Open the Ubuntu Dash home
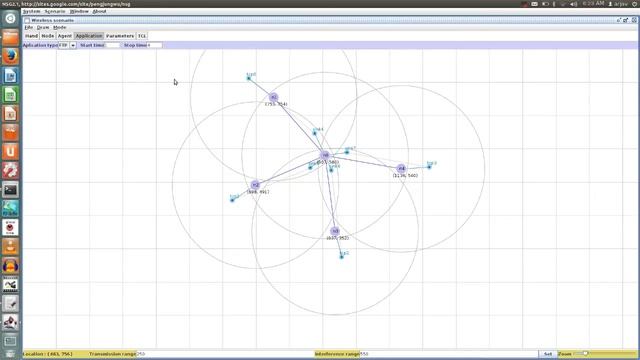Image resolution: width=640 pixels, height=360 pixels. tap(10, 18)
